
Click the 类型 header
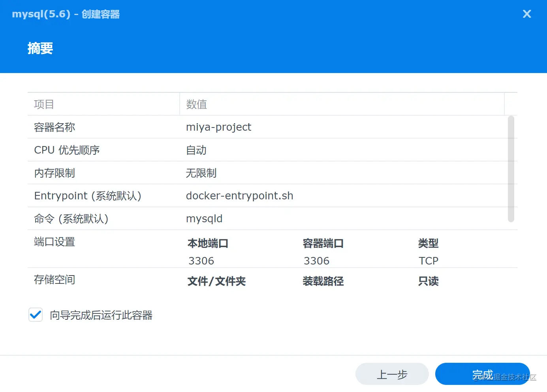[429, 243]
